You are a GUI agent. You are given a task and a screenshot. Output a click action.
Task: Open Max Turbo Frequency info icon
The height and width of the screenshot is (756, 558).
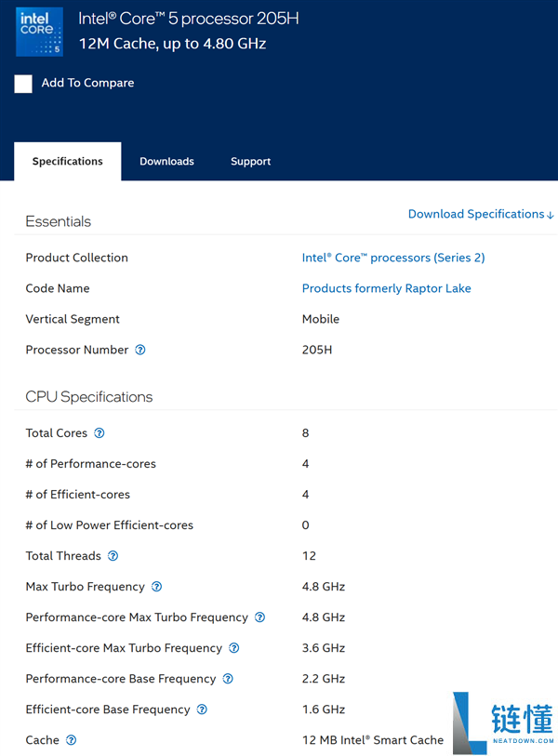pos(156,587)
